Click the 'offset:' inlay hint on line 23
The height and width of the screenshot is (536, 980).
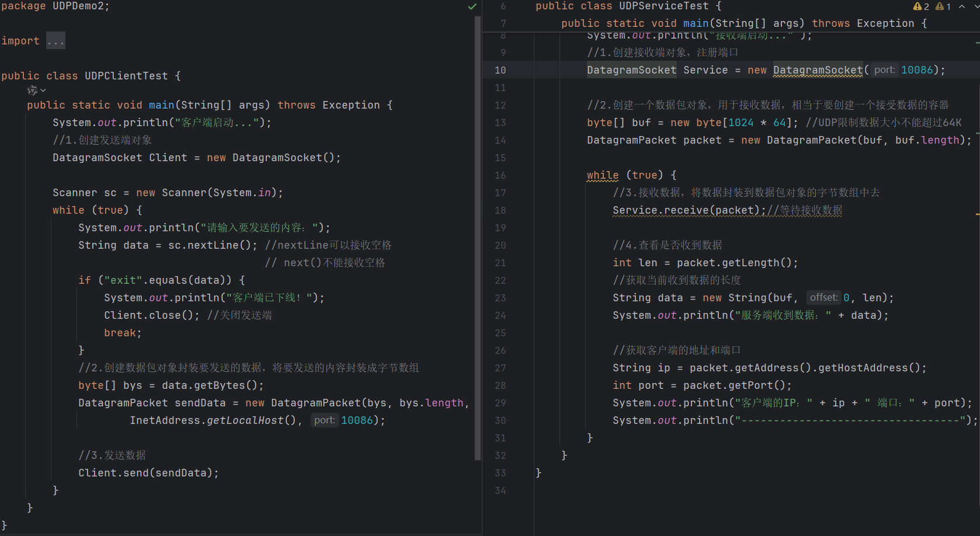click(x=823, y=298)
